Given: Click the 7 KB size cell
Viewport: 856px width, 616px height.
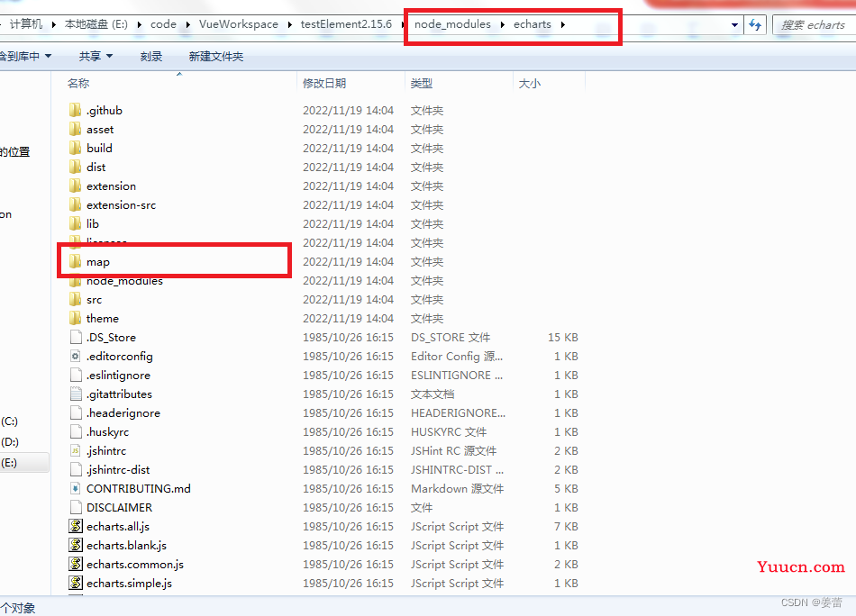Looking at the screenshot, I should tap(566, 527).
